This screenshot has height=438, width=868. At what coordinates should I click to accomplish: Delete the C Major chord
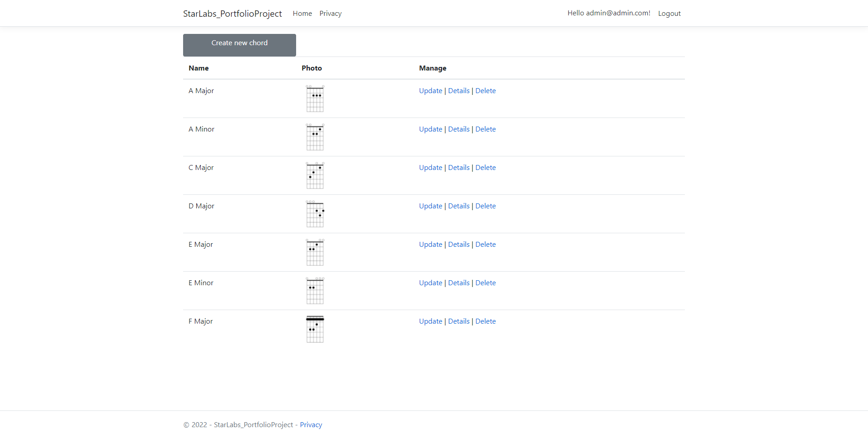tap(485, 167)
